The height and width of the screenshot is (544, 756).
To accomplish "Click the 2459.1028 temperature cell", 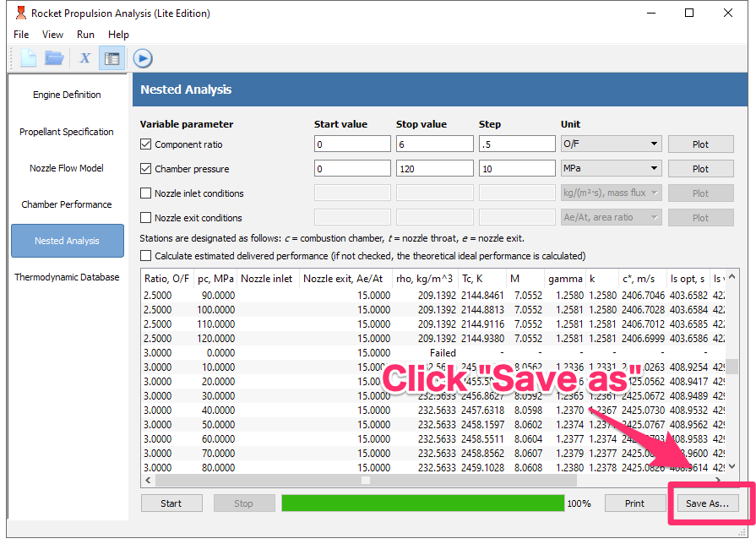I will click(x=482, y=468).
